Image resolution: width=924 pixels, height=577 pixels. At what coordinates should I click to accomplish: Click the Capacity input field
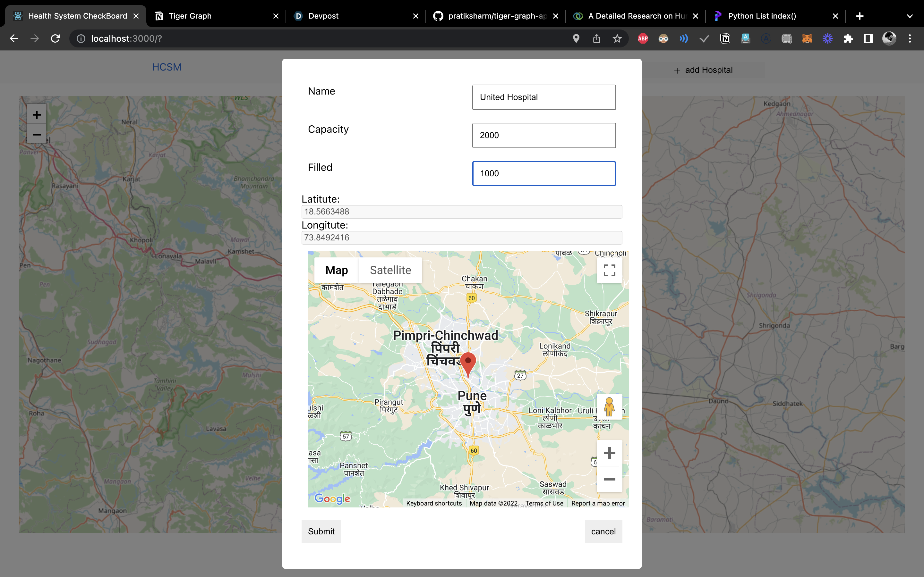(x=544, y=135)
